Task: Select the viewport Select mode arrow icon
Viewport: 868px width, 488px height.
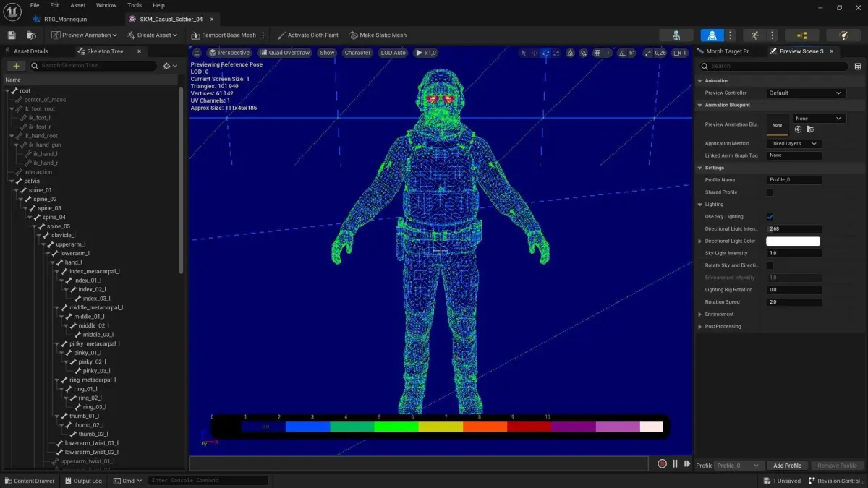Action: (524, 53)
